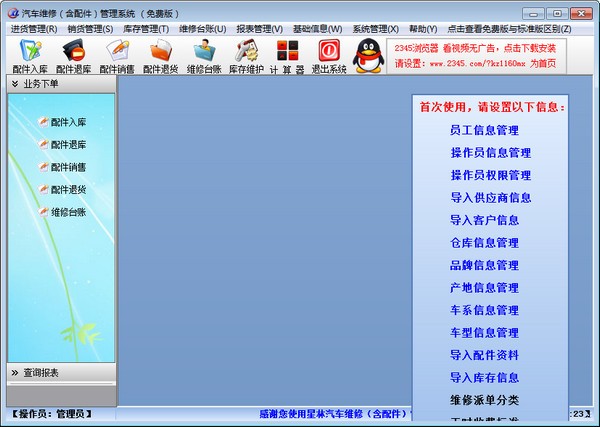Open 销货管理(S) menu
The image size is (600, 427).
pos(90,29)
